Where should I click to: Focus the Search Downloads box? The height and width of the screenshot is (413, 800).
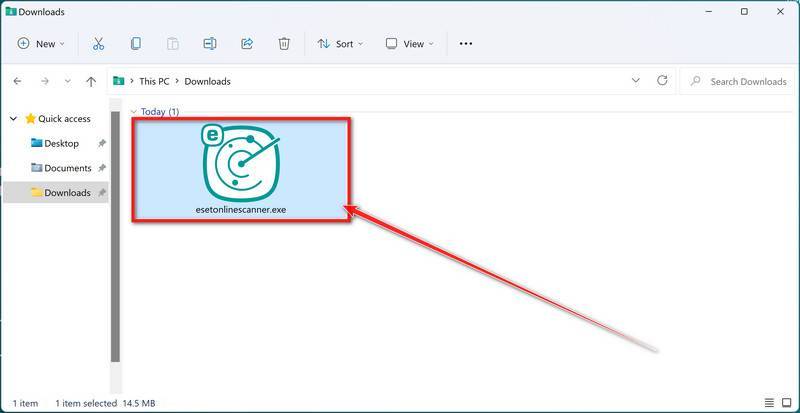pos(737,82)
